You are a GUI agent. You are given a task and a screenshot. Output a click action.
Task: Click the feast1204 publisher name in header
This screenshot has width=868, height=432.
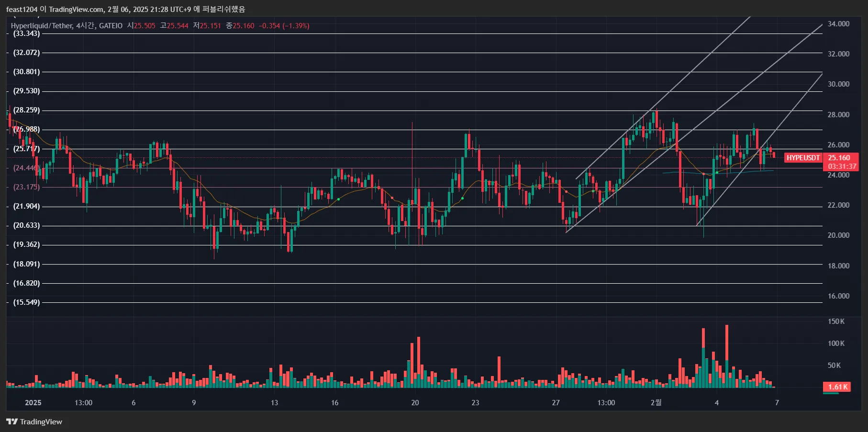[22, 10]
